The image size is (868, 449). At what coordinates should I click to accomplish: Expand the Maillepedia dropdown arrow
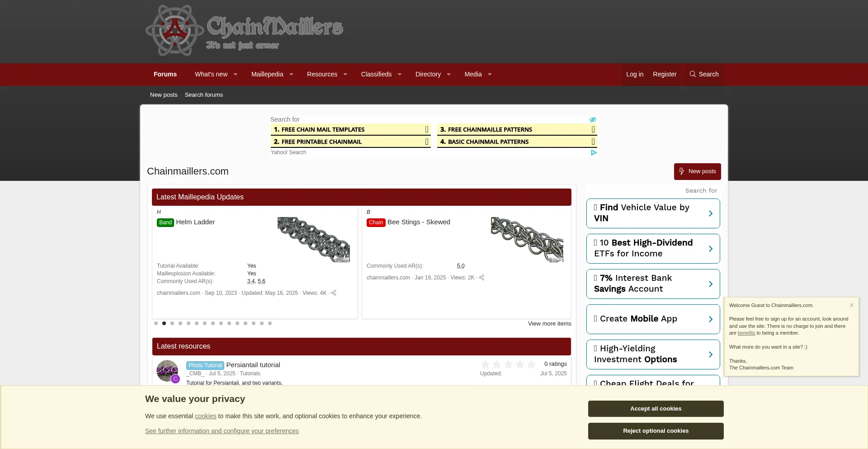291,75
